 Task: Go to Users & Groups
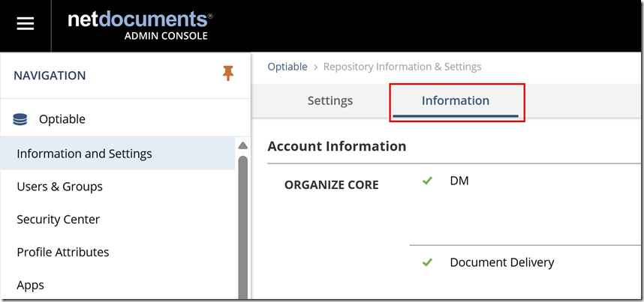tap(59, 187)
